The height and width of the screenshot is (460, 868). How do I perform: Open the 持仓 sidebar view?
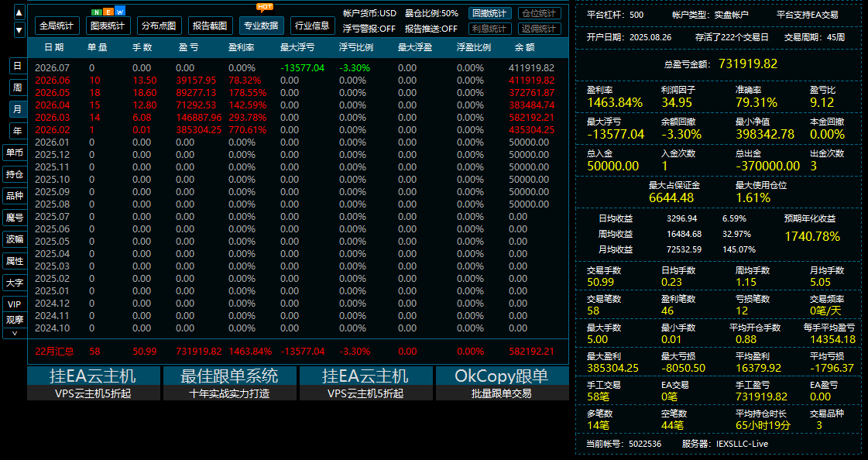(15, 174)
